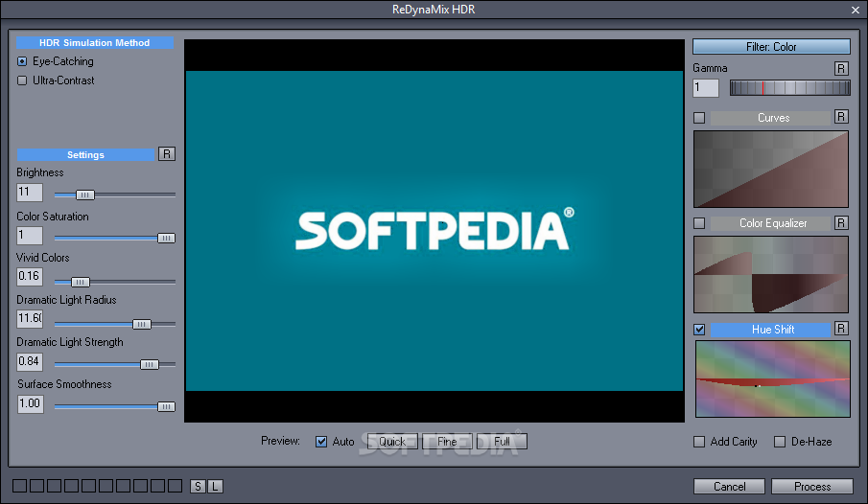Viewport: 868px width, 504px height.
Task: Click the Process button
Action: [x=812, y=487]
